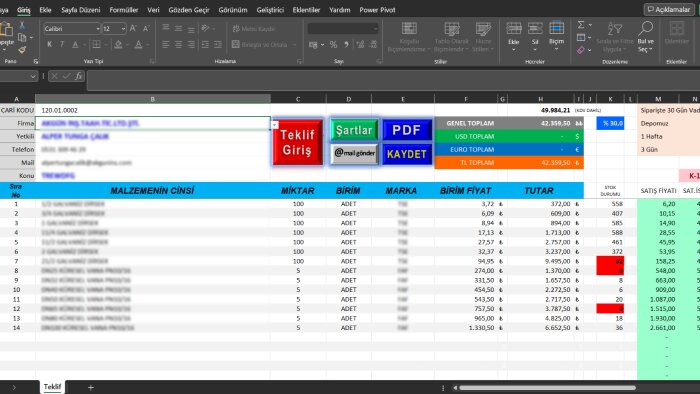Click the Açıklamalar comments button
This screenshot has width=700, height=394.
(x=669, y=9)
